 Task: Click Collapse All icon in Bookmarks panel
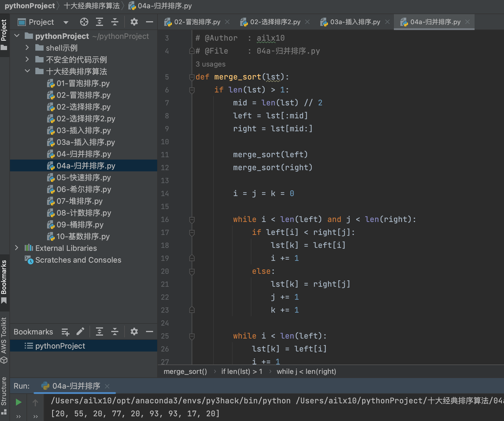click(115, 331)
